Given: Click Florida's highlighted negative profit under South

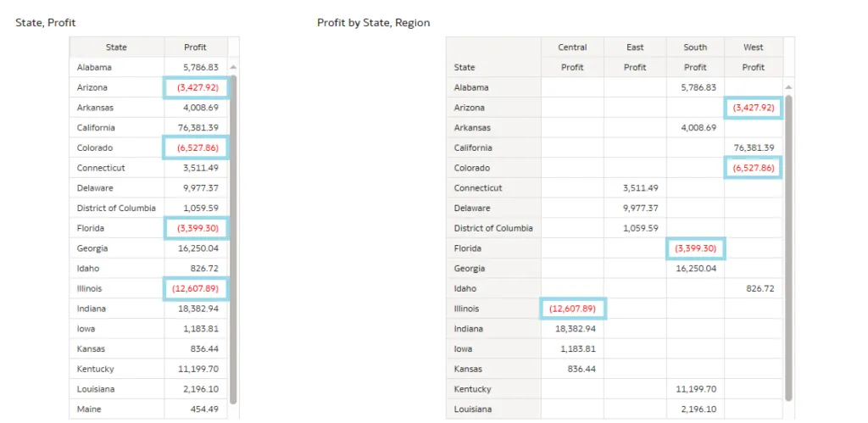Looking at the screenshot, I should pos(695,248).
